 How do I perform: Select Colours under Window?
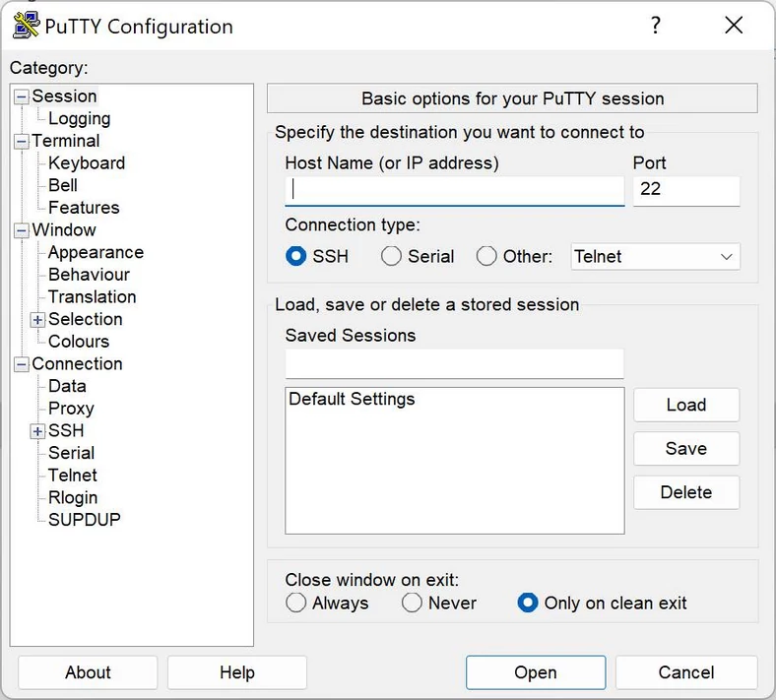[x=79, y=342]
